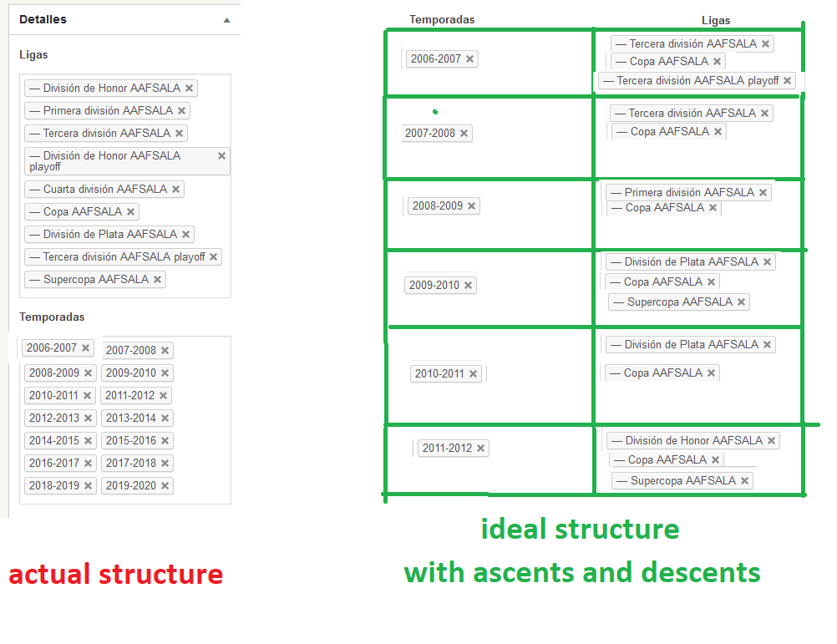Delete the 2016-2017 season tag
The width and height of the screenshot is (837, 644).
89,464
